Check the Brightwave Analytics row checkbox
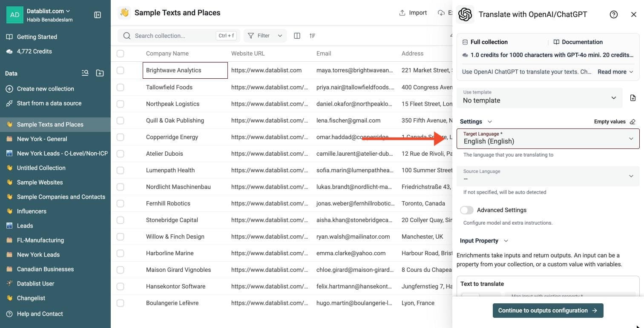This screenshot has height=328, width=644. tap(121, 70)
